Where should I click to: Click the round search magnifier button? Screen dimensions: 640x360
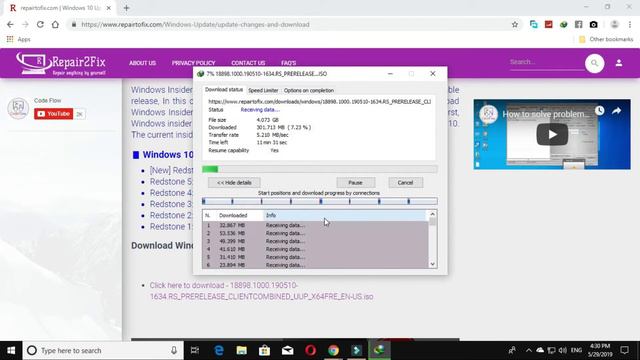tap(594, 63)
